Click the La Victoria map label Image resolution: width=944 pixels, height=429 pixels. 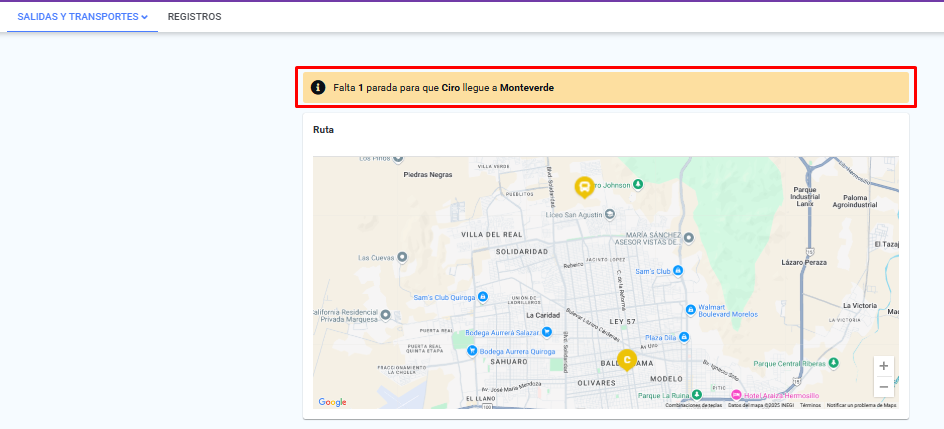[860, 305]
